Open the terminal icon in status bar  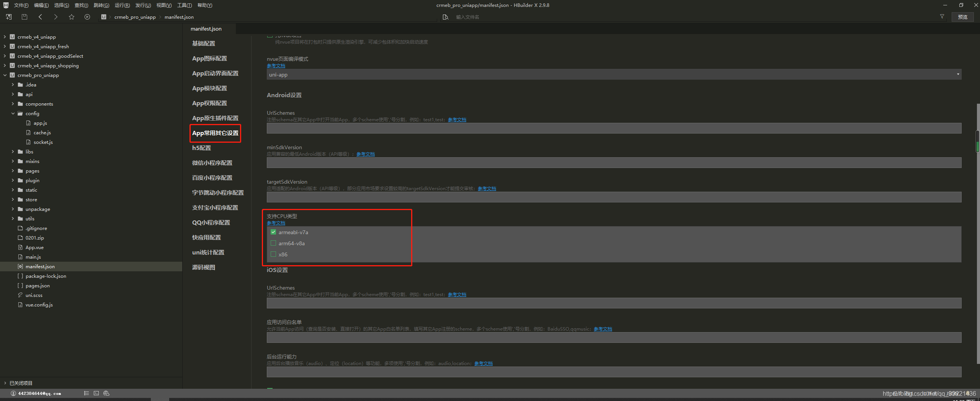tap(96, 393)
